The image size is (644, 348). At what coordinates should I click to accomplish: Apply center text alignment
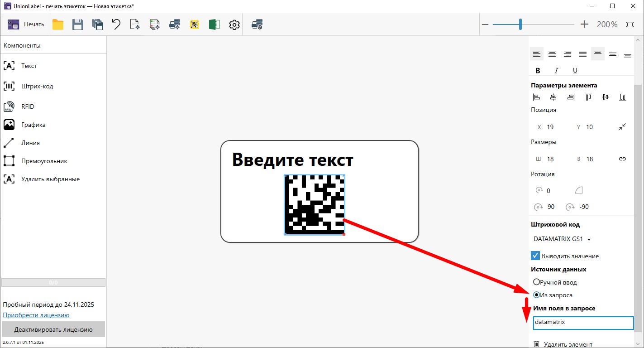point(552,53)
